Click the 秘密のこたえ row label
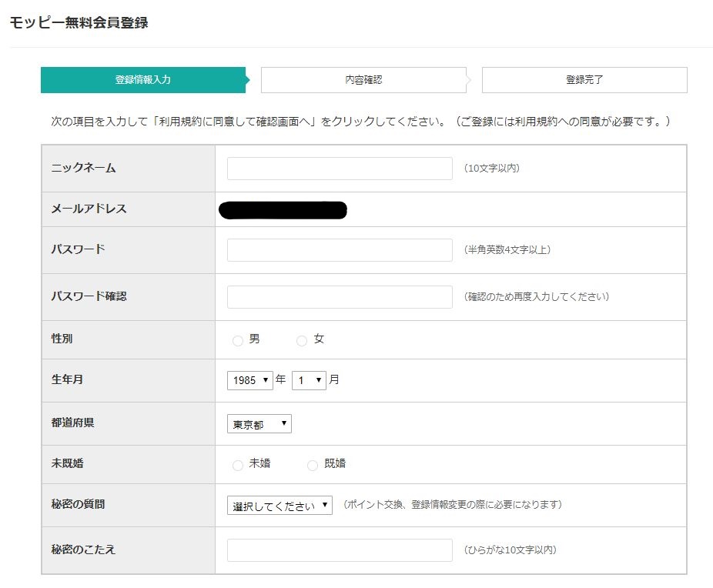This screenshot has height=588, width=713. tap(83, 550)
